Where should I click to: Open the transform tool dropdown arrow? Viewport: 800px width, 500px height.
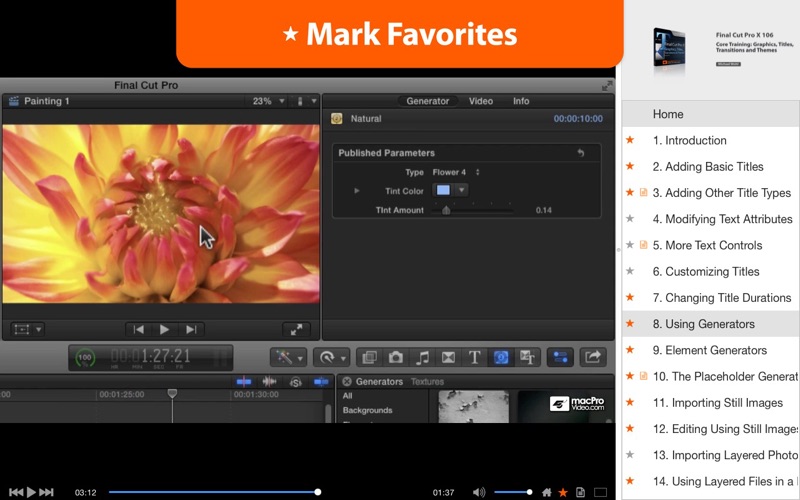(39, 330)
